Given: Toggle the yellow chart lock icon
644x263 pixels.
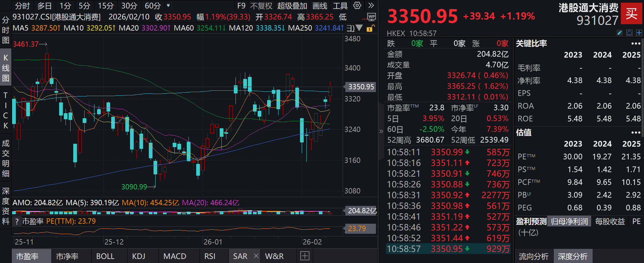Looking at the screenshot, I should coord(370,28).
